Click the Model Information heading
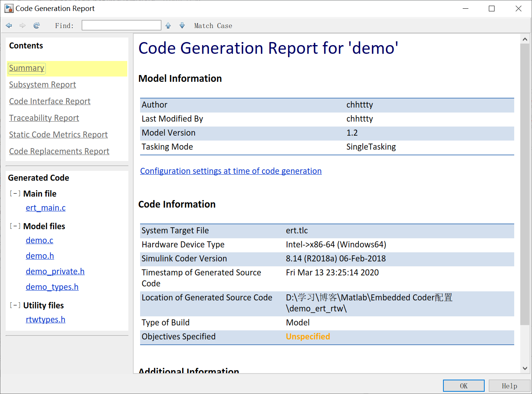The height and width of the screenshot is (394, 532). [180, 78]
